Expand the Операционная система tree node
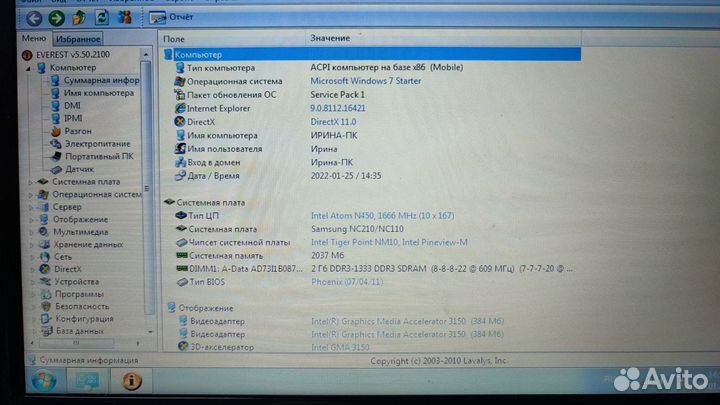The width and height of the screenshot is (720, 405). click(x=32, y=195)
